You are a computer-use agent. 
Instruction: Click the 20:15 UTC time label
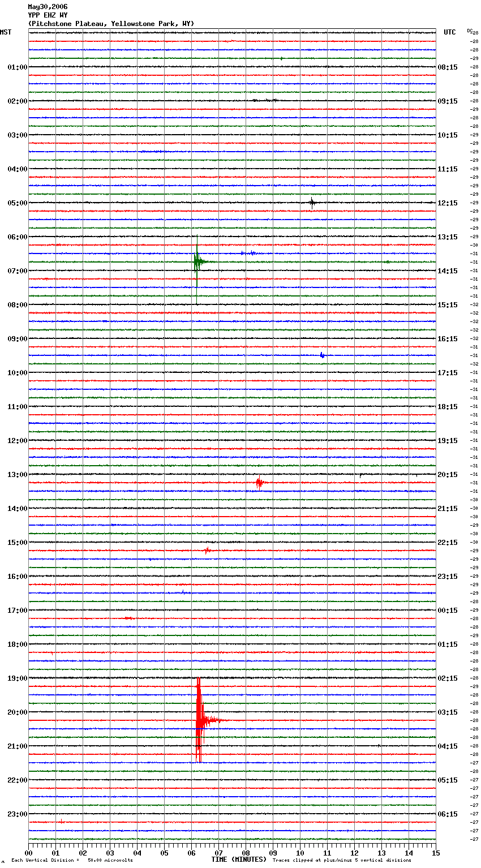point(448,475)
